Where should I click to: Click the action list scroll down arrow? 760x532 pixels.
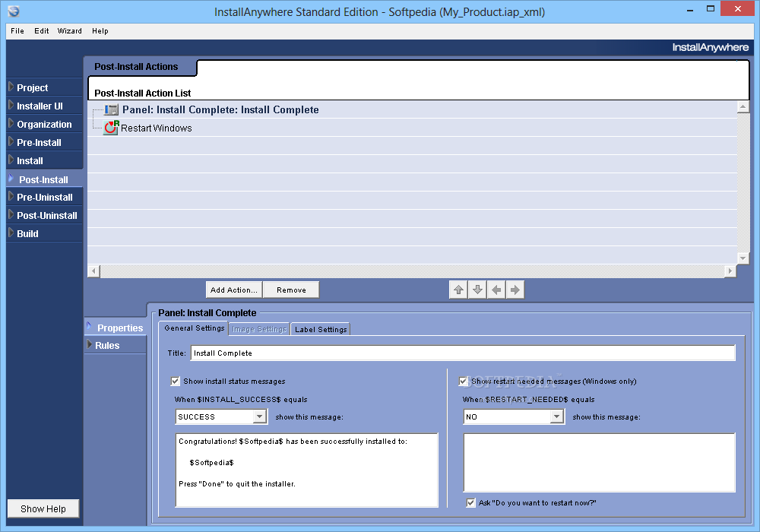(743, 258)
